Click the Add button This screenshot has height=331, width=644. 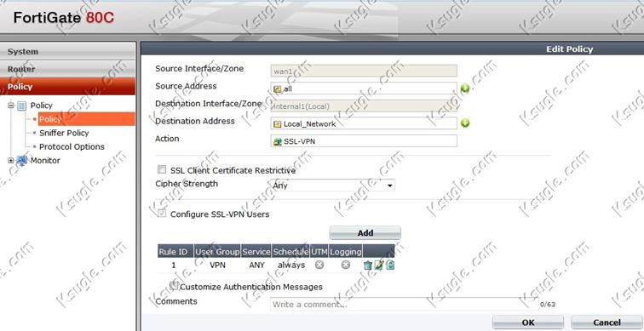click(365, 233)
